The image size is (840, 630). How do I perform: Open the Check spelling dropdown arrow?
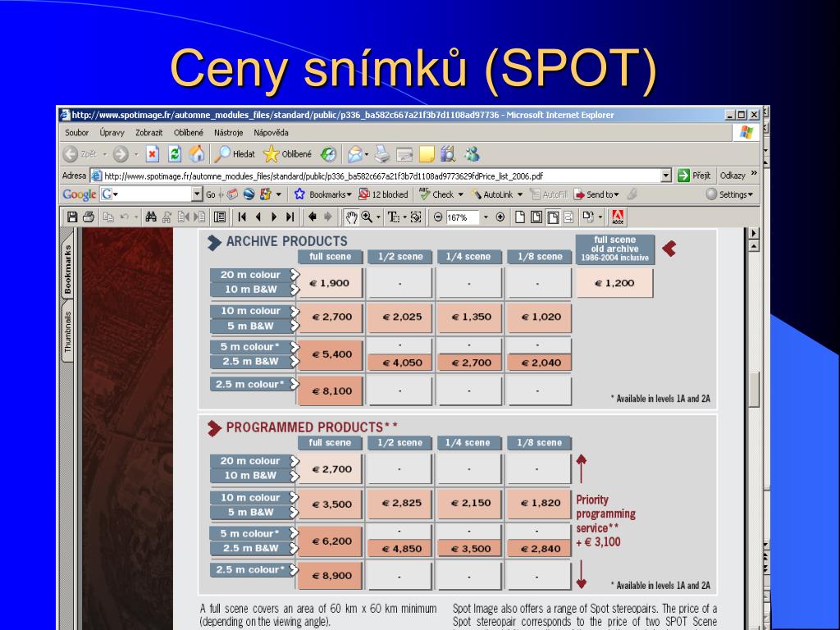(x=461, y=194)
